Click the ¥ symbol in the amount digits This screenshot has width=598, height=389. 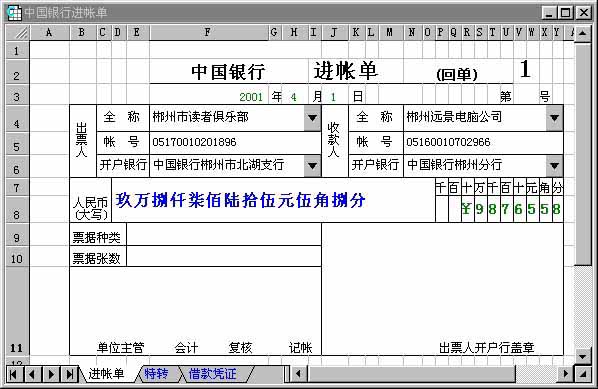(466, 209)
